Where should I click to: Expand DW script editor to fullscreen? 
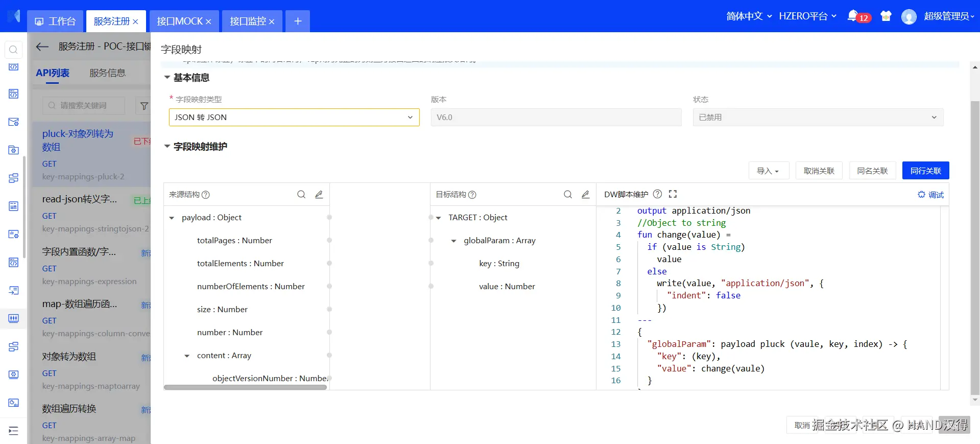673,194
